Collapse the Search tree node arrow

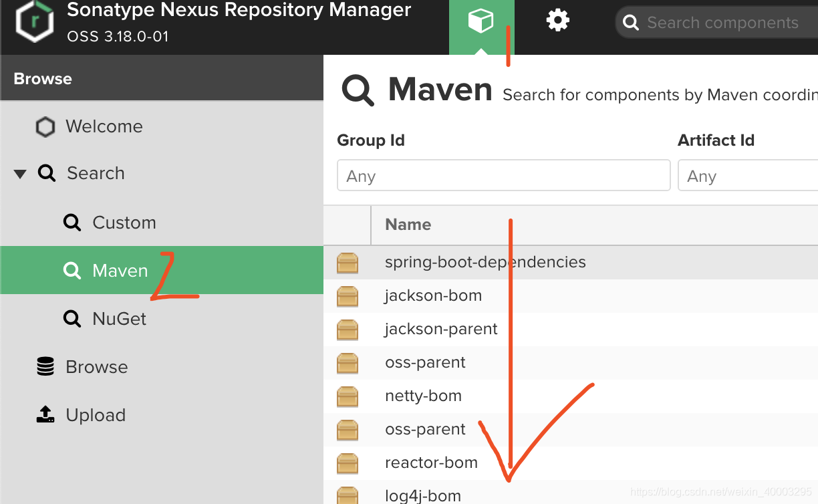(x=20, y=174)
